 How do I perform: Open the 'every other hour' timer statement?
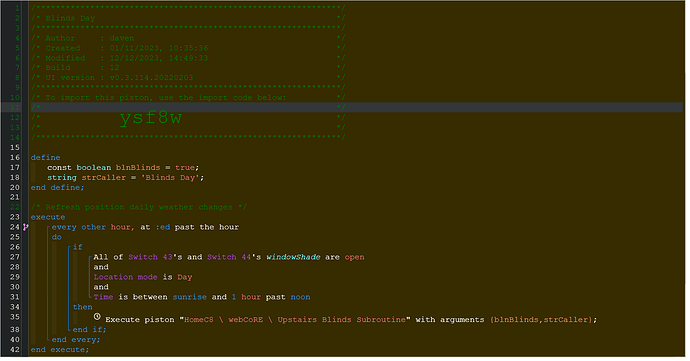(145, 227)
